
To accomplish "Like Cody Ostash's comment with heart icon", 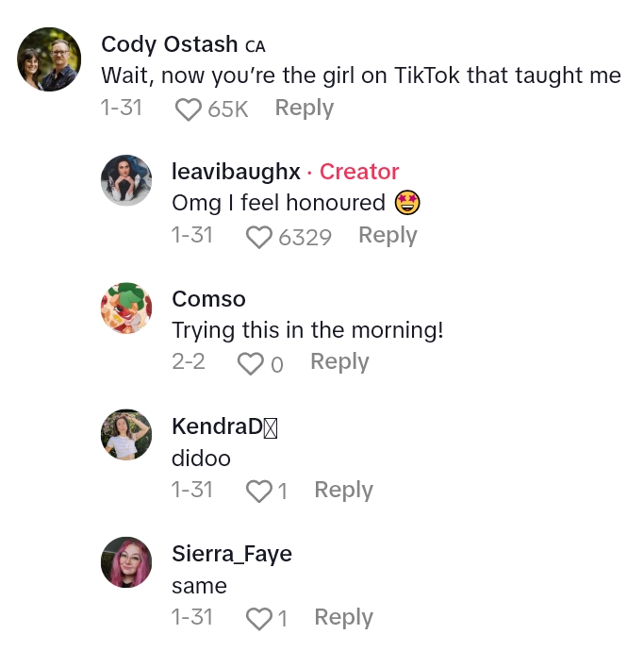I will pyautogui.click(x=189, y=109).
